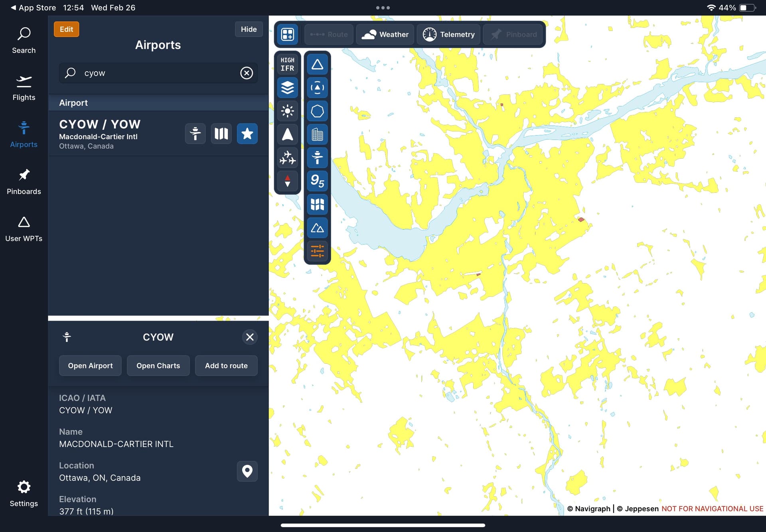Clear the cyow search field
The image size is (766, 532).
click(247, 73)
